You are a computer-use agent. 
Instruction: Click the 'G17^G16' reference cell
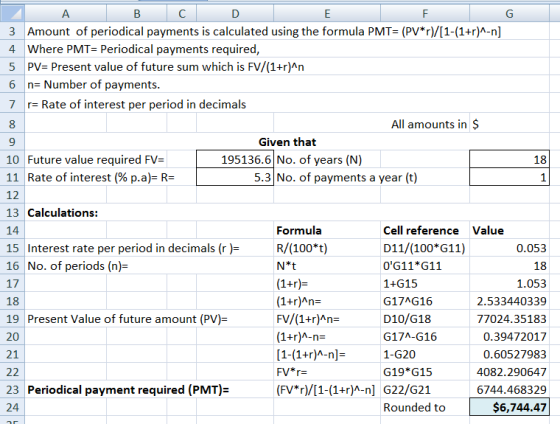pos(425,301)
